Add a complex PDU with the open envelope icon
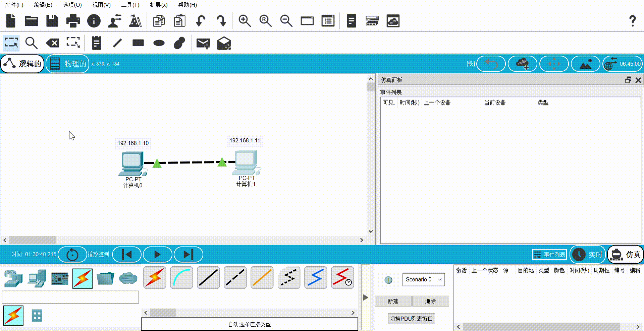644x331 pixels. click(224, 43)
